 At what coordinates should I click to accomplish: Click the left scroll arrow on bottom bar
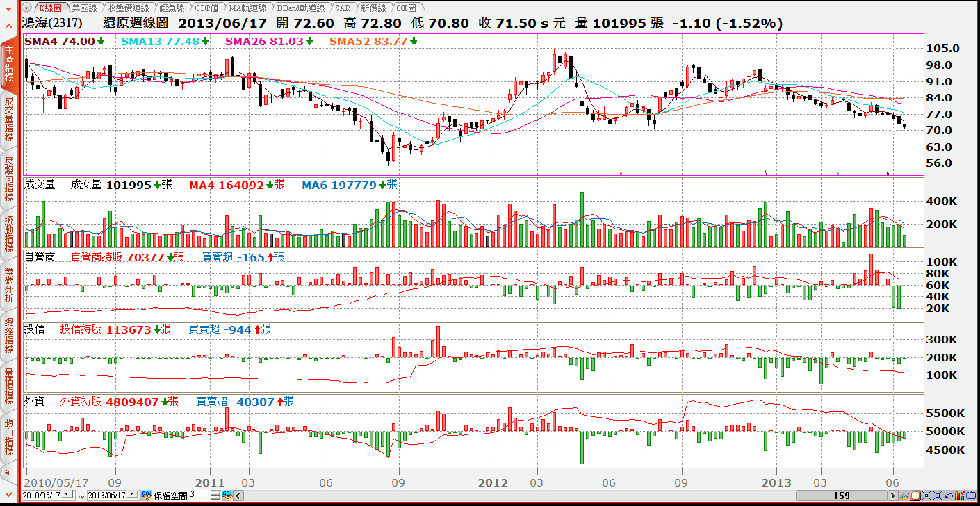[x=238, y=496]
